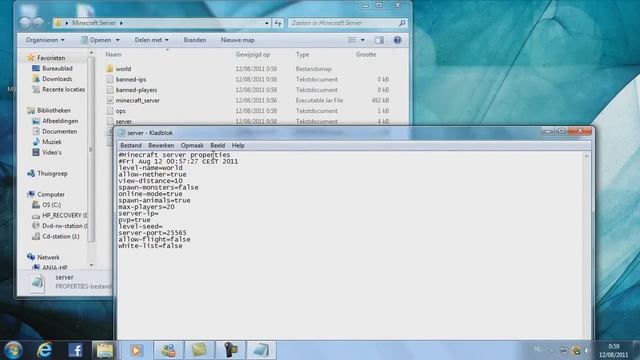
Task: Open the Bestand menu in Kladblok
Action: (x=131, y=145)
